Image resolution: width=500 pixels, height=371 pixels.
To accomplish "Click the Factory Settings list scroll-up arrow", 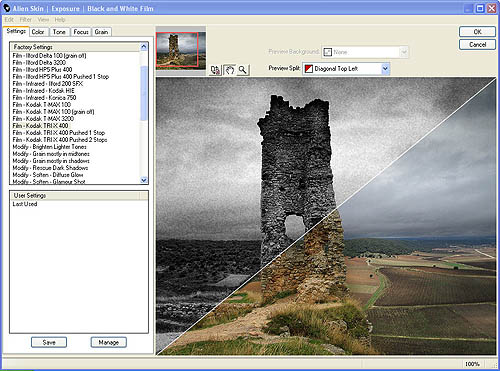I will 144,47.
